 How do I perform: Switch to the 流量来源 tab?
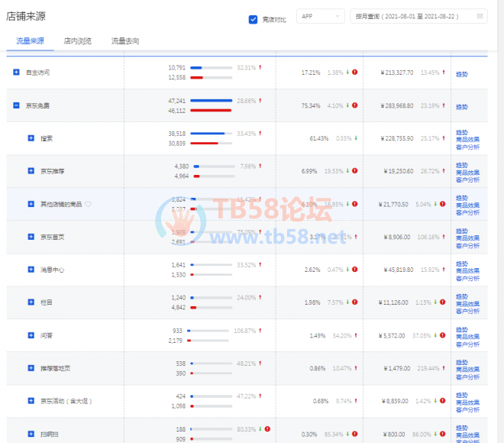pos(31,41)
